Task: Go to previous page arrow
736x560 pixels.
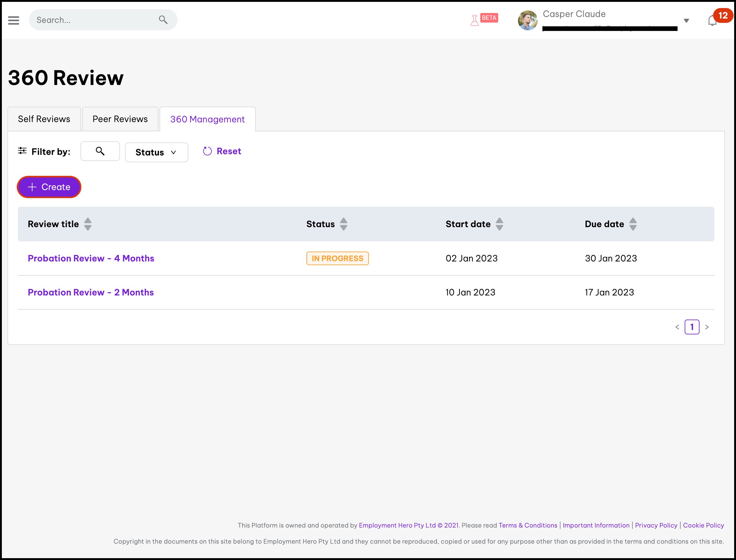Action: (677, 327)
